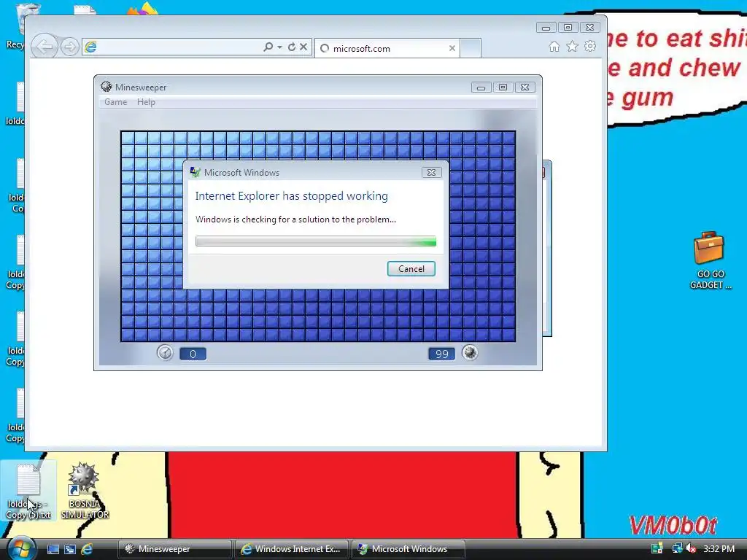This screenshot has width=747, height=560.
Task: Close the microsoft.com tab
Action: (452, 48)
